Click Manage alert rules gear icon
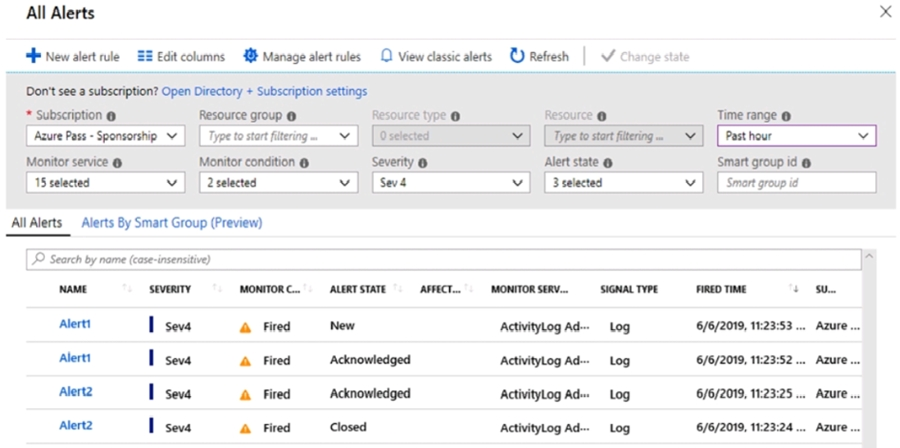 (x=252, y=57)
